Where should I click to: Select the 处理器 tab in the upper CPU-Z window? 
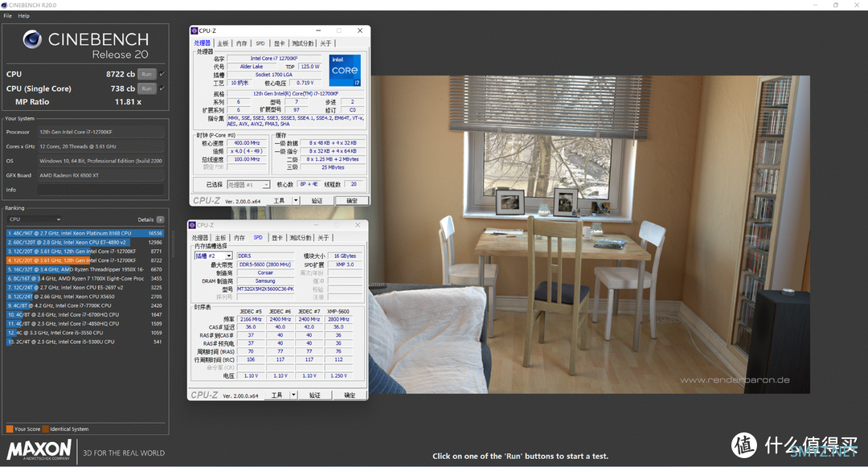[202, 43]
